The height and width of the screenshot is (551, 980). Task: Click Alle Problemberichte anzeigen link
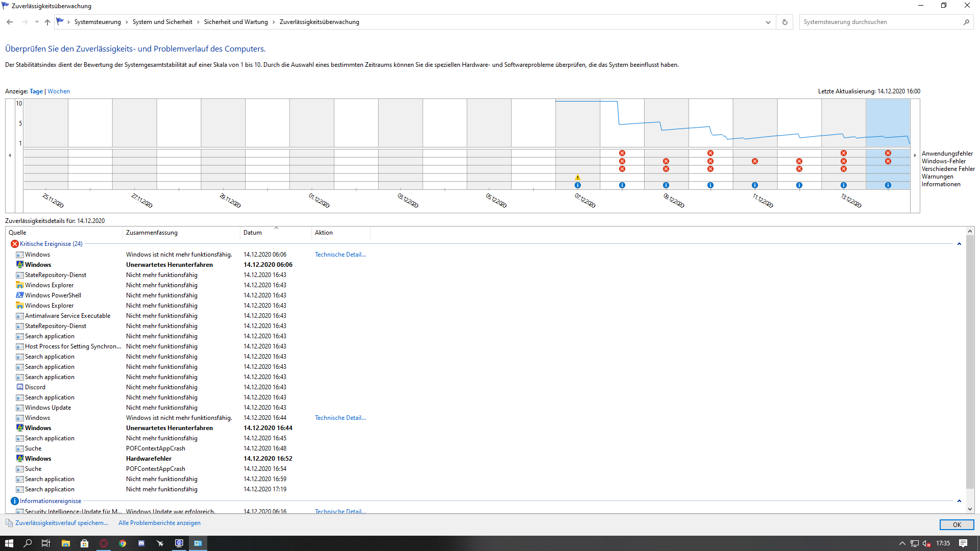pyautogui.click(x=159, y=523)
